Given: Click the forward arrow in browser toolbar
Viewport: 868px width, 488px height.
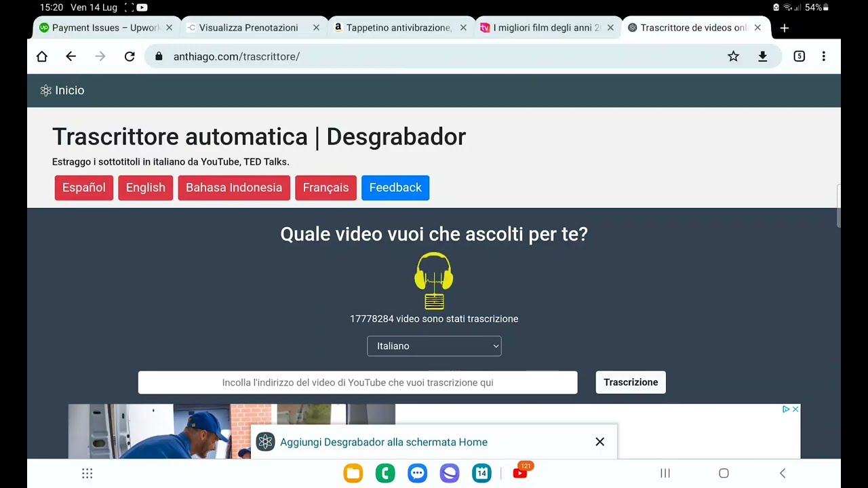Looking at the screenshot, I should coord(100,56).
